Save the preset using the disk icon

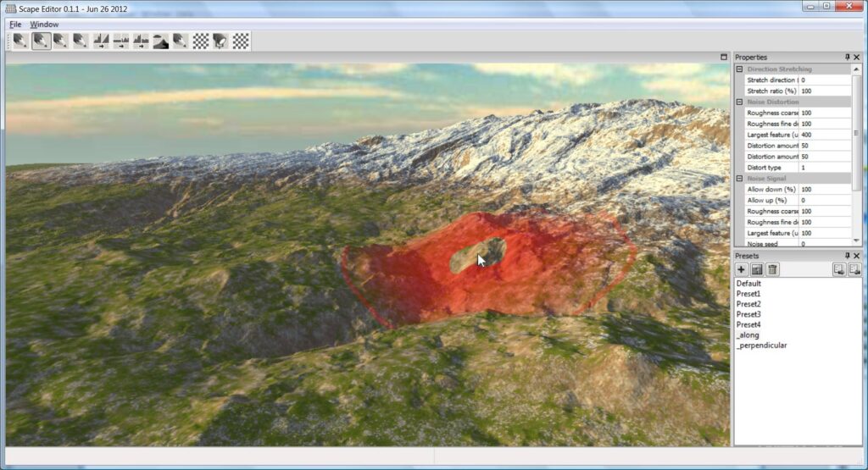coord(757,269)
